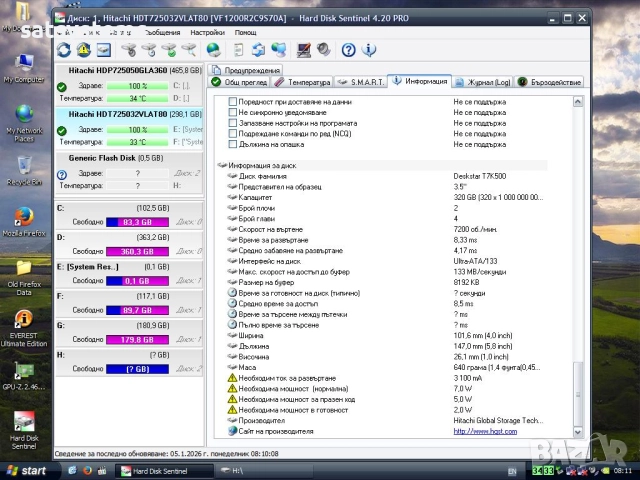Click the blue help question mark icon
The width and height of the screenshot is (640, 480).
[x=349, y=50]
